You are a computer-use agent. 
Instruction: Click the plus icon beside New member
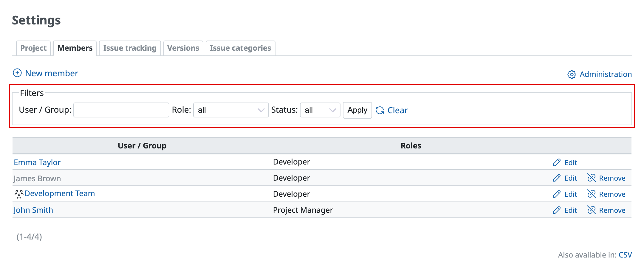coord(17,73)
